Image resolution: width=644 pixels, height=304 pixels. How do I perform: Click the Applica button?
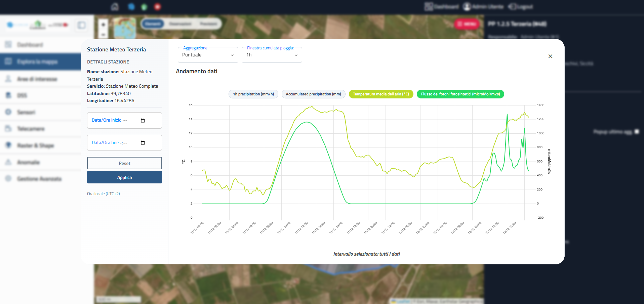click(124, 177)
